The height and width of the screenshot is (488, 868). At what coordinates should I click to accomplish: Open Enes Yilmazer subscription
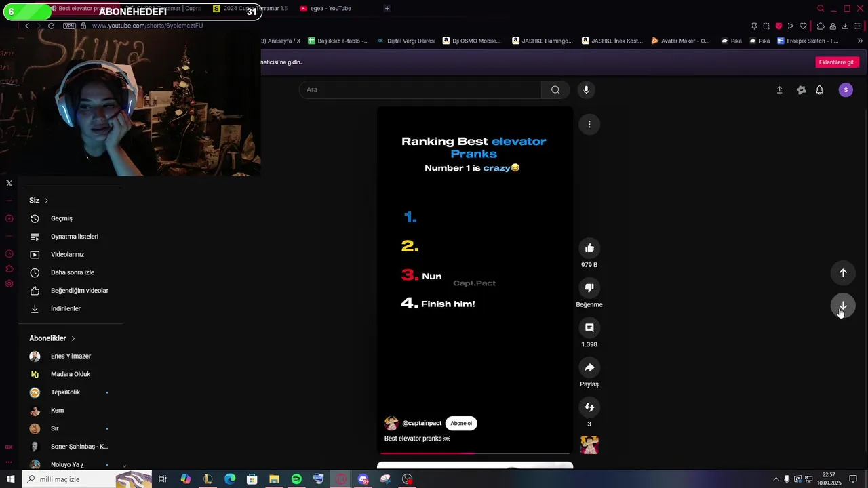71,357
